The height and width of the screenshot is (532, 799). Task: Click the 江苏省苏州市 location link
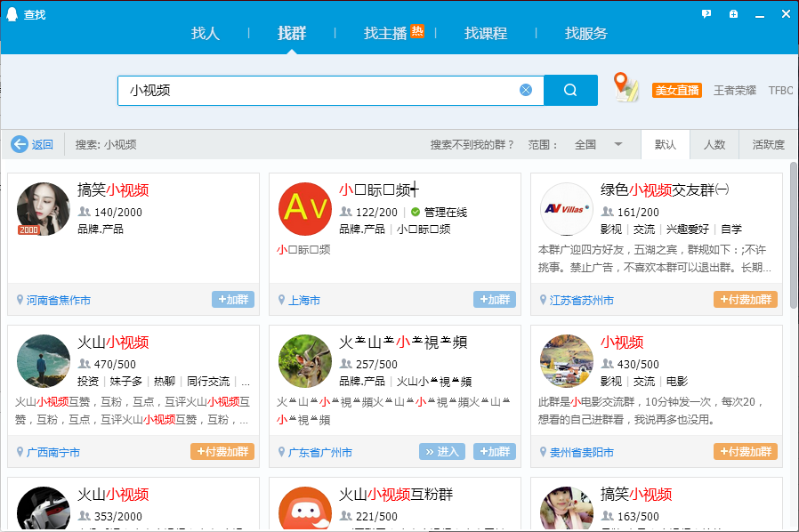point(581,300)
